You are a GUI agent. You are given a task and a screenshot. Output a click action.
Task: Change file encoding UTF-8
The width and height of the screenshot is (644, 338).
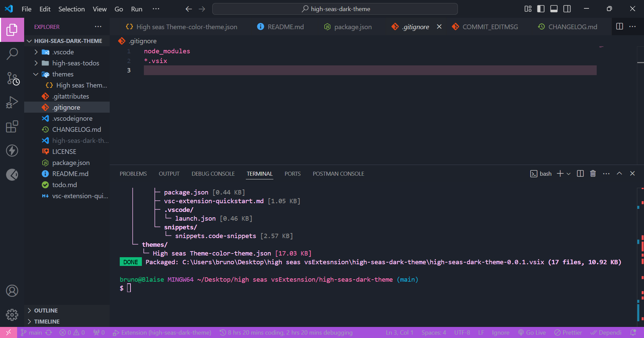(462, 333)
